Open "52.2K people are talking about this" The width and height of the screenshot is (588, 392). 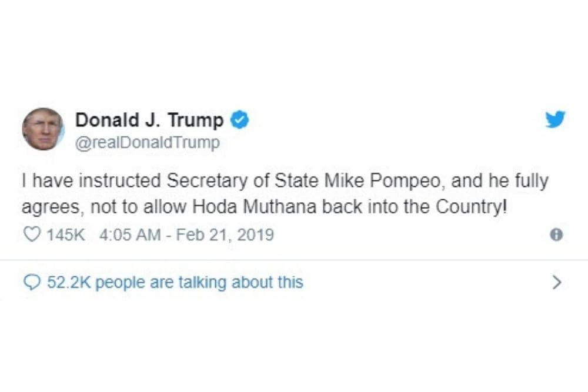point(175,283)
